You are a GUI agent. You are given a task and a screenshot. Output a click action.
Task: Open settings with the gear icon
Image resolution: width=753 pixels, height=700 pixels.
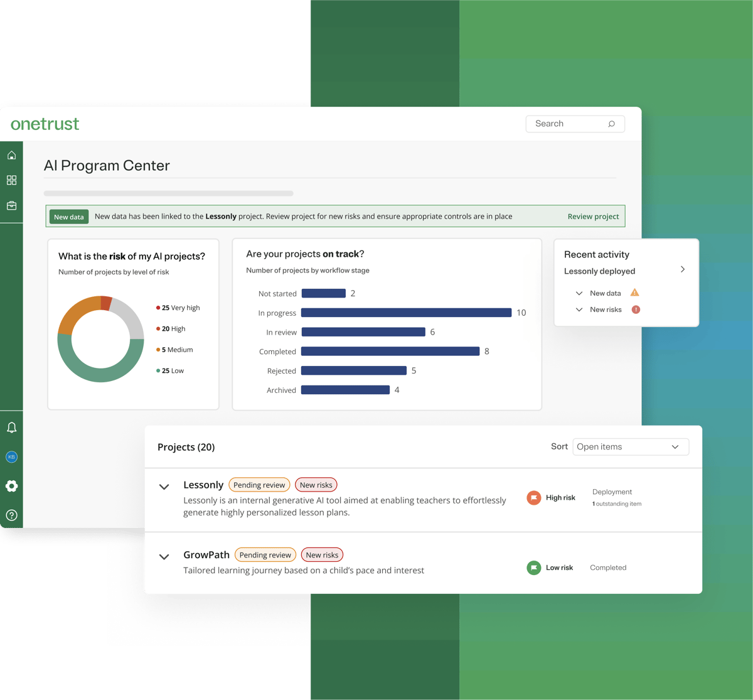tap(11, 486)
